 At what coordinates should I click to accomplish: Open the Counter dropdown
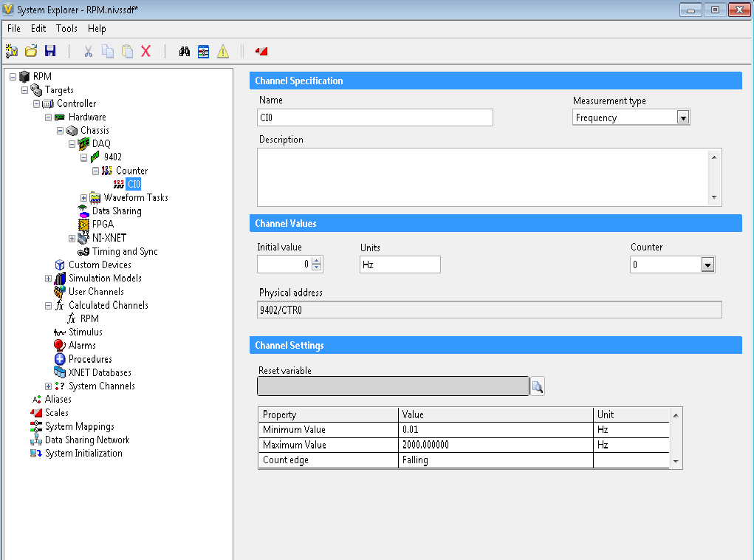707,264
